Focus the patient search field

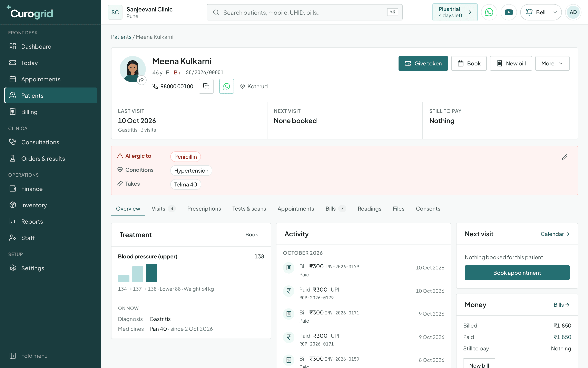point(304,12)
